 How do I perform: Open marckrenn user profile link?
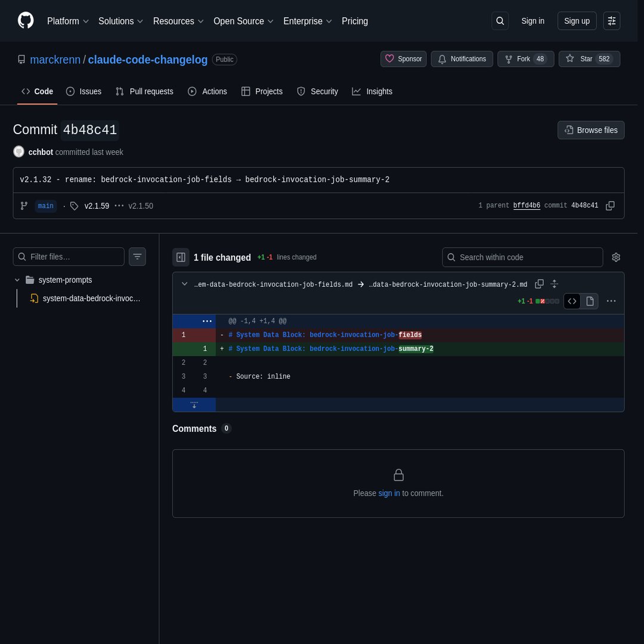55,60
